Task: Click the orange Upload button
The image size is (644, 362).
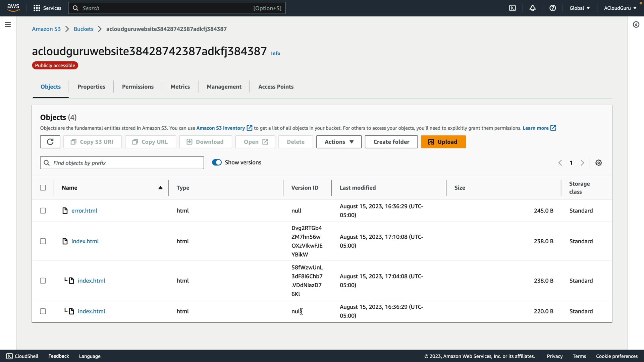Action: point(443,142)
